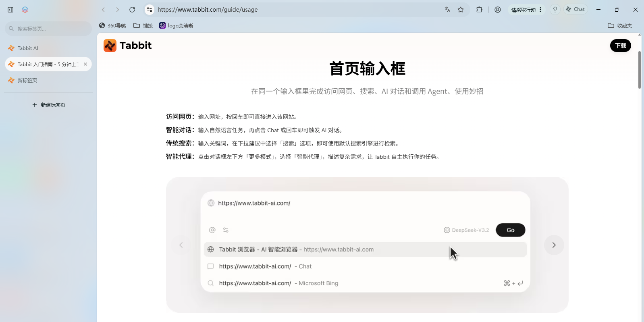Click the page vertical scrollbar thumb
Viewport: 644px width, 322px height.
coord(640,70)
